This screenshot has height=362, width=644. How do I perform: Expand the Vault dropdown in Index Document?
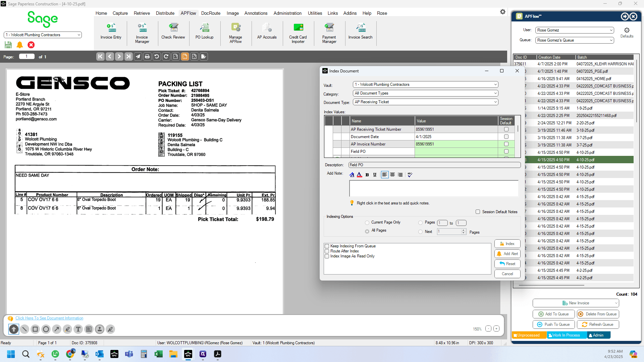pyautogui.click(x=495, y=84)
